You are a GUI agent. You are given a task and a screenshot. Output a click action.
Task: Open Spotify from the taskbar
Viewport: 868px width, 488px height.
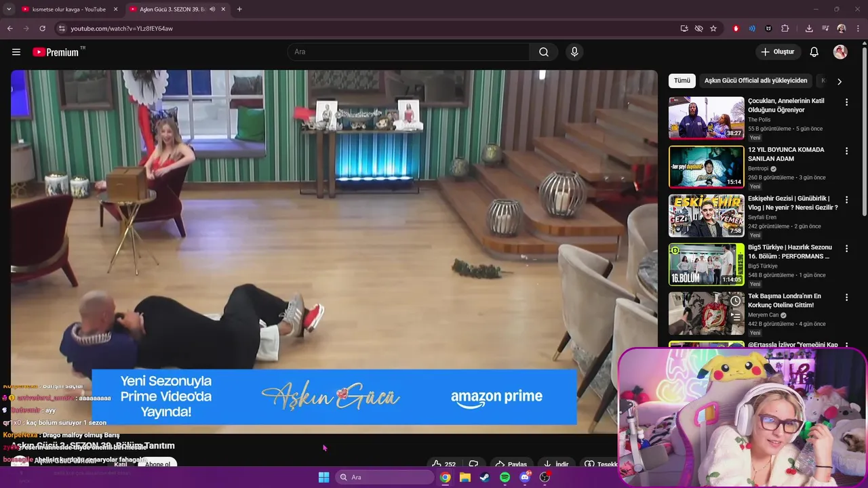505,477
